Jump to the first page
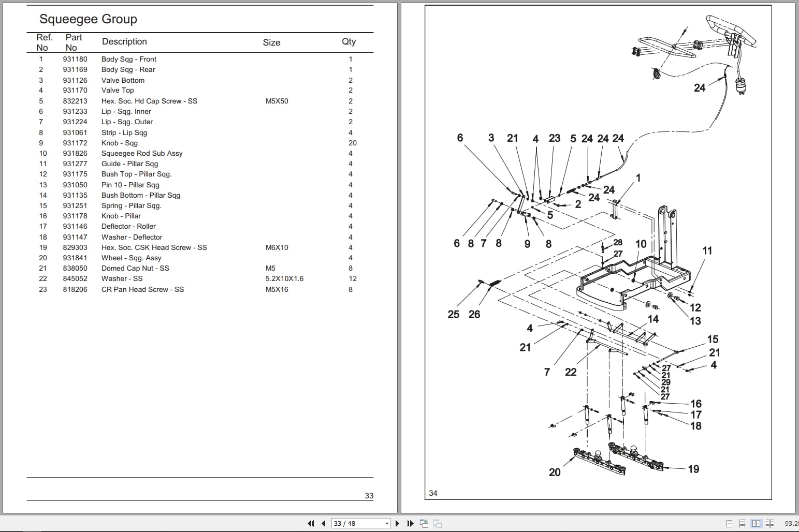 coord(311,523)
